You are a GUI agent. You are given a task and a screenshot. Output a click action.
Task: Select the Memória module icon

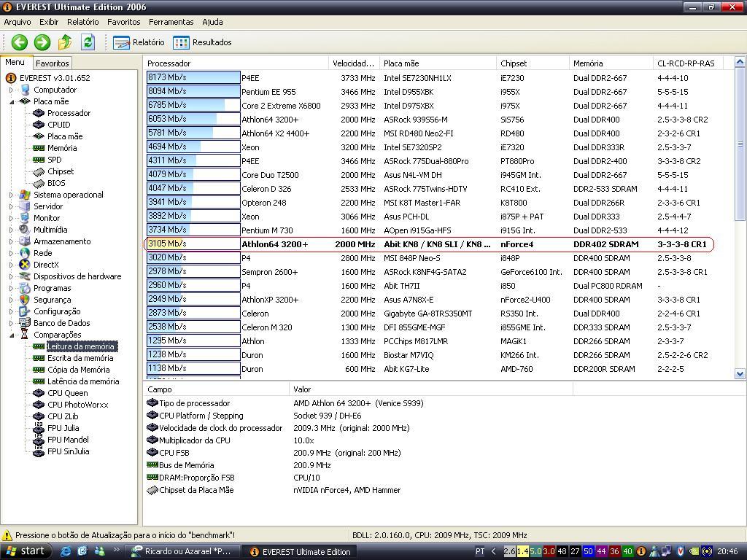click(x=39, y=148)
